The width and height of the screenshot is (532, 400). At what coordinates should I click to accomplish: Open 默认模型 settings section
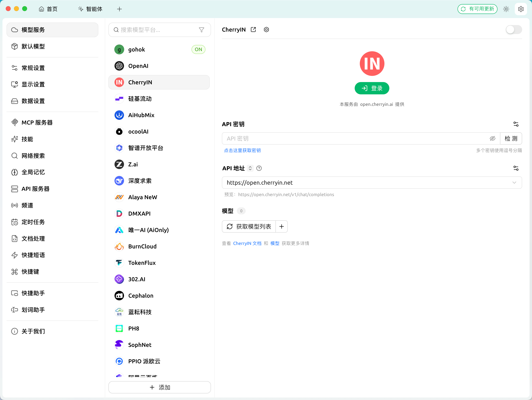(52, 46)
